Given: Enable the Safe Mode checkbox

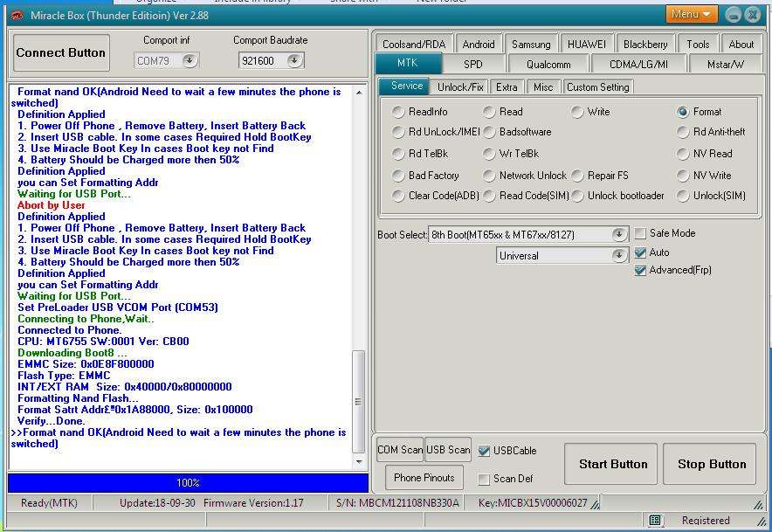Looking at the screenshot, I should [x=640, y=233].
